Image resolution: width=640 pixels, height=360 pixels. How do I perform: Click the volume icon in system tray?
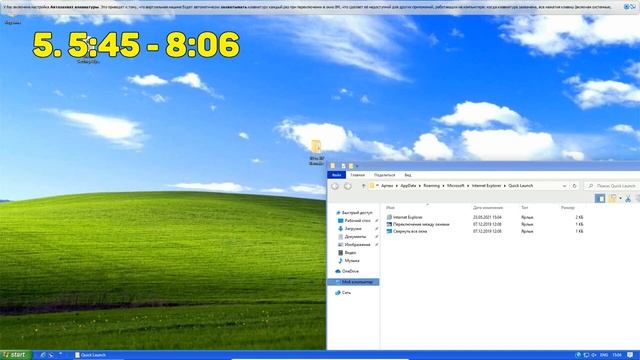click(594, 355)
